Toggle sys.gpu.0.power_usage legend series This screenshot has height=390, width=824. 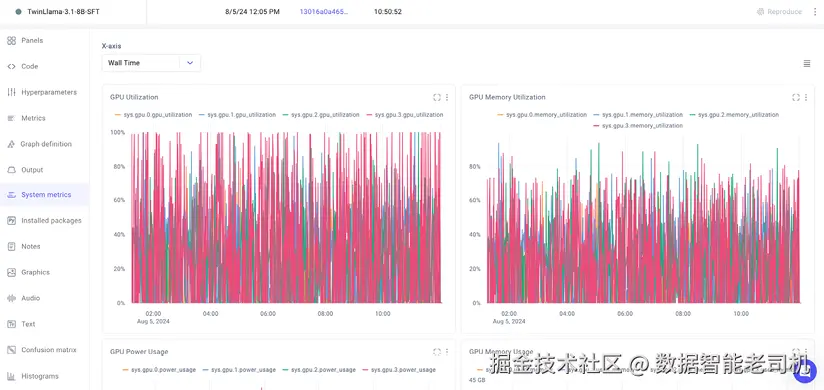coord(159,370)
